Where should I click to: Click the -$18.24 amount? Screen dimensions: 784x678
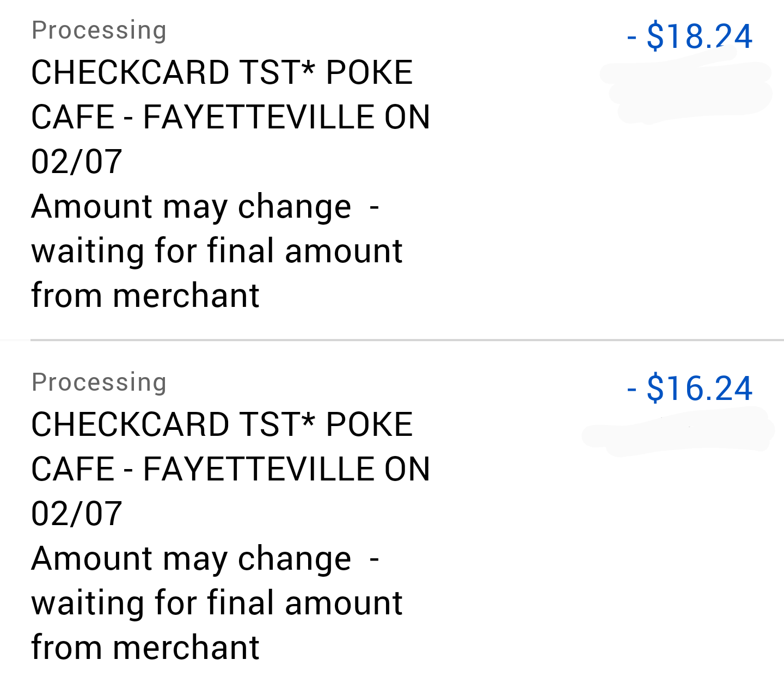click(690, 36)
